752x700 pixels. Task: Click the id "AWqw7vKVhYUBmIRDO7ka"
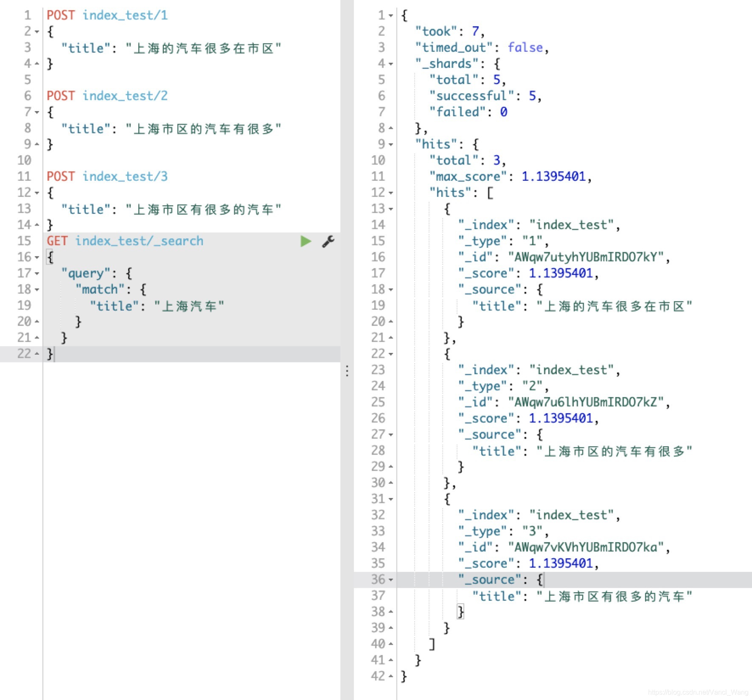coord(586,547)
